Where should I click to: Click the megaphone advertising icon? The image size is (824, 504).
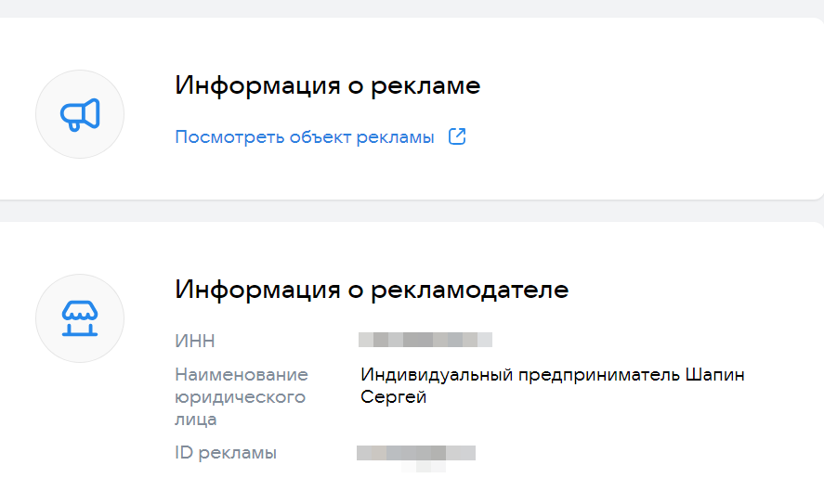click(80, 114)
